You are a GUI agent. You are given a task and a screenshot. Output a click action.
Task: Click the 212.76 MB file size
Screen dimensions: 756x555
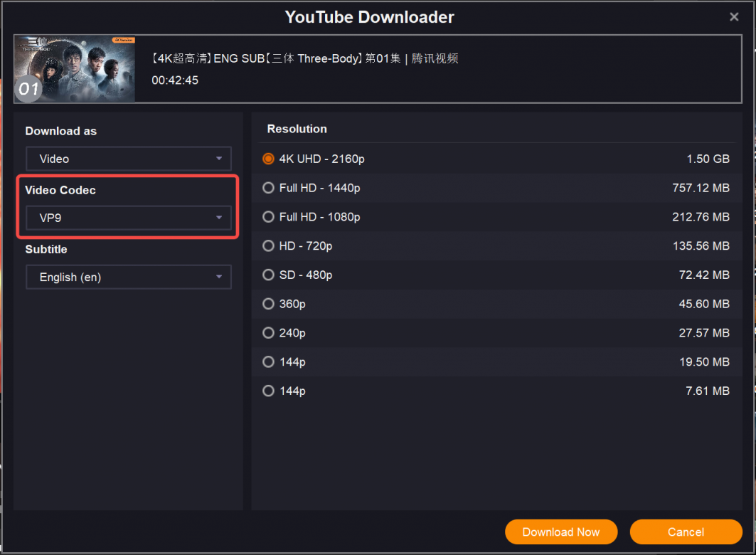click(x=701, y=217)
